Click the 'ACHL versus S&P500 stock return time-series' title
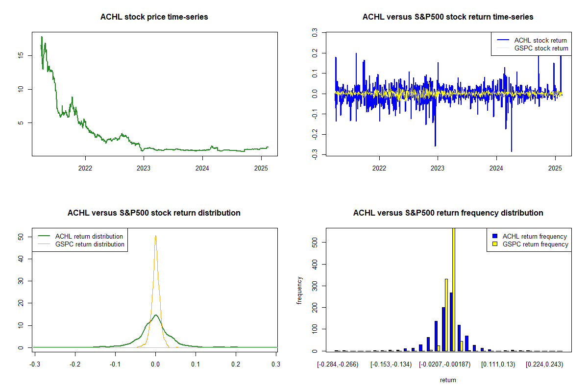588x392 pixels. [x=448, y=17]
